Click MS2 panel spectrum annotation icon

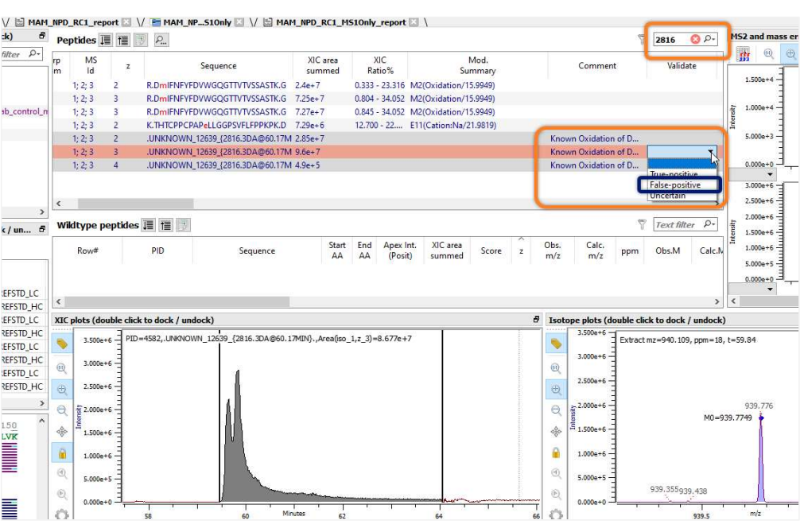click(x=744, y=54)
